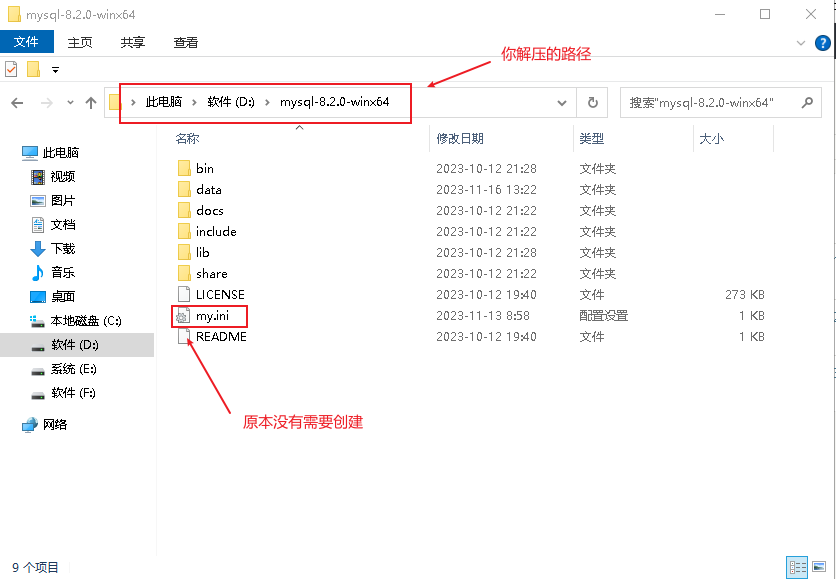
Task: Sort by 修改日期 column header
Action: pos(460,139)
